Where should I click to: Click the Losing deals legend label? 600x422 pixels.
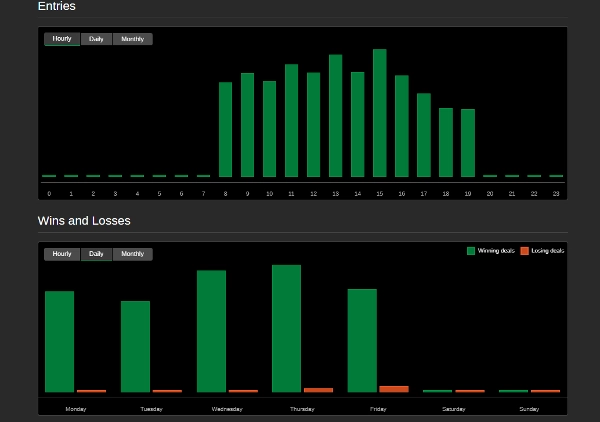548,251
